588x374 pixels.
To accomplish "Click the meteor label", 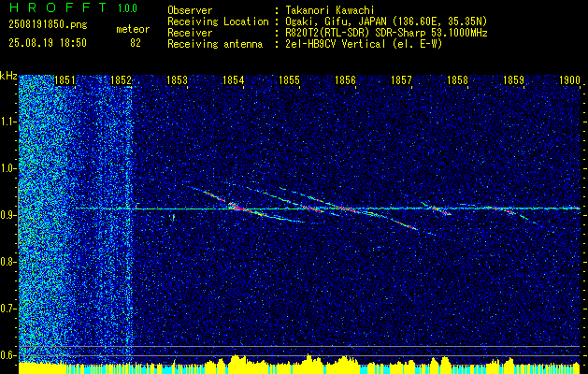I will (x=133, y=29).
